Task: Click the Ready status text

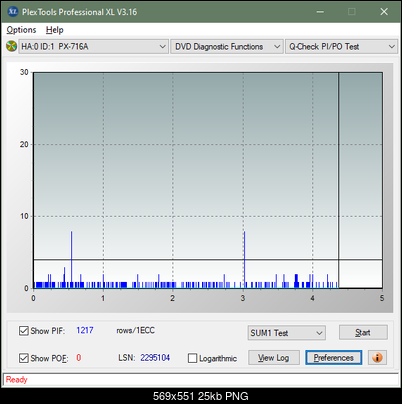Action: click(16, 380)
